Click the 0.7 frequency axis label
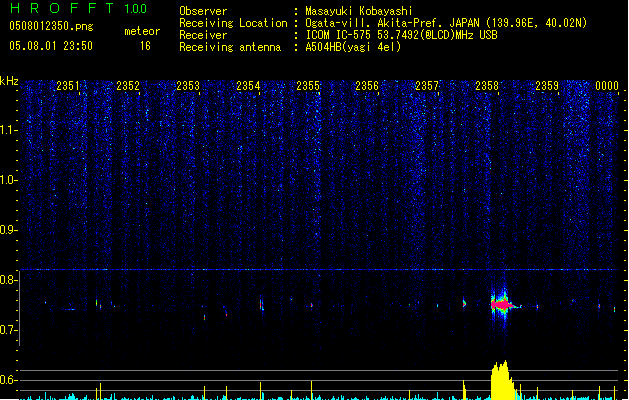The width and height of the screenshot is (629, 400). [9, 330]
